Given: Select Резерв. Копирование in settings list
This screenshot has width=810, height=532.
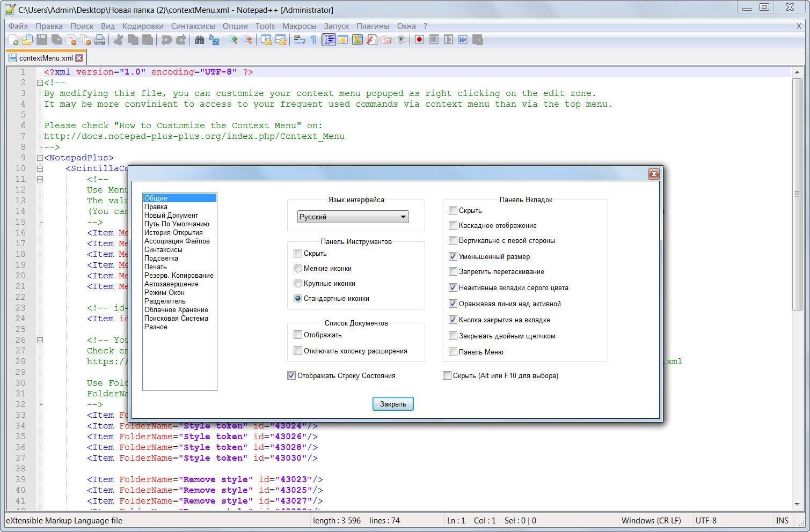Looking at the screenshot, I should [179, 275].
